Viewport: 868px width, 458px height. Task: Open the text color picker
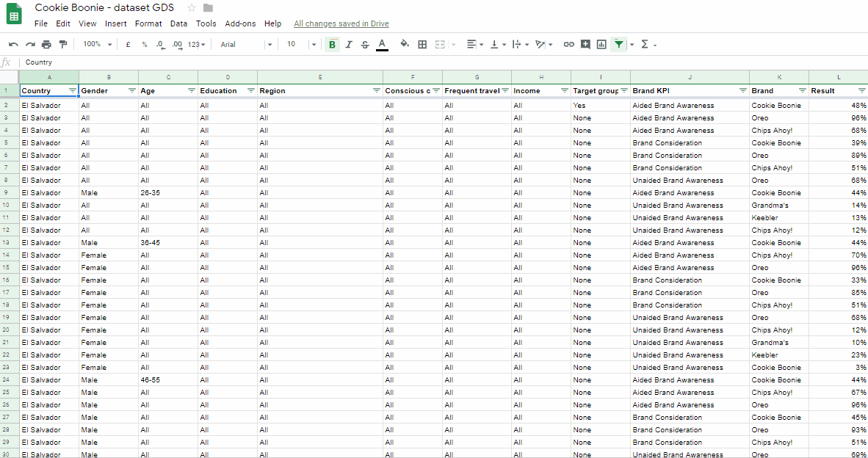pos(382,44)
